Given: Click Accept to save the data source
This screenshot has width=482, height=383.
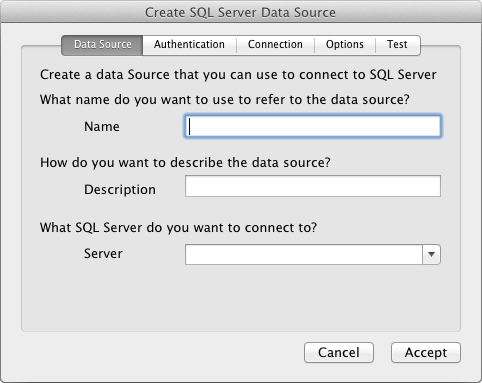Looking at the screenshot, I should 426,352.
